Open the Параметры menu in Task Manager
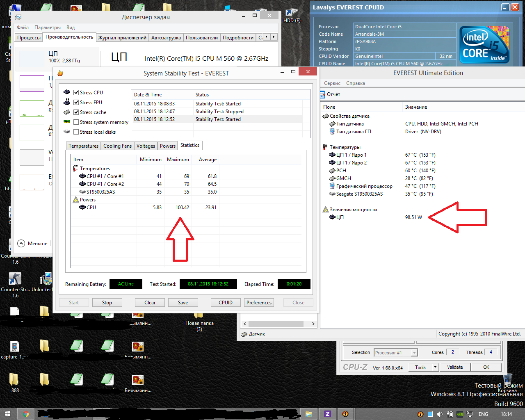This screenshot has width=525, height=420. 48,27
